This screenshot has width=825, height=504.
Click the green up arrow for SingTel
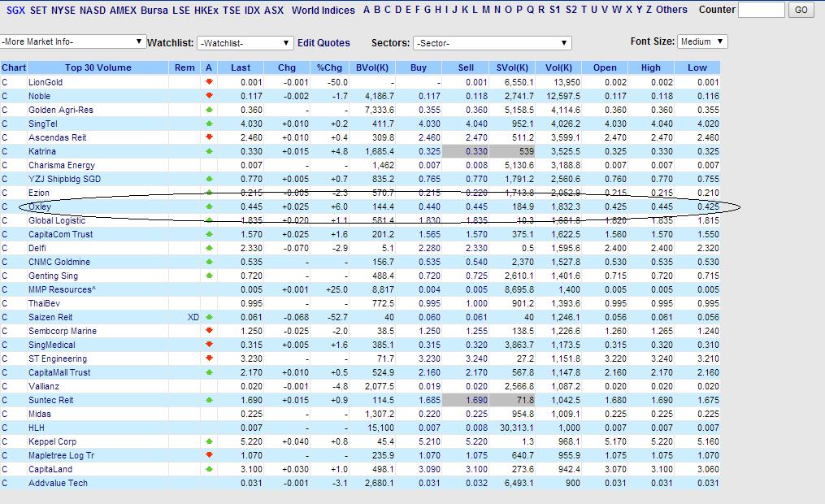click(x=209, y=123)
